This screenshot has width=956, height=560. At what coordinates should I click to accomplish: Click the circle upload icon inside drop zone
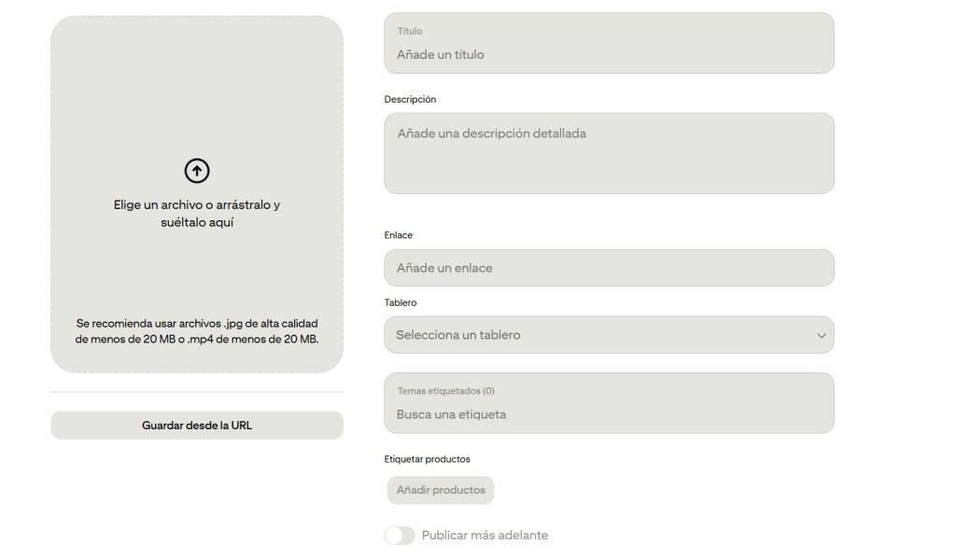[196, 172]
